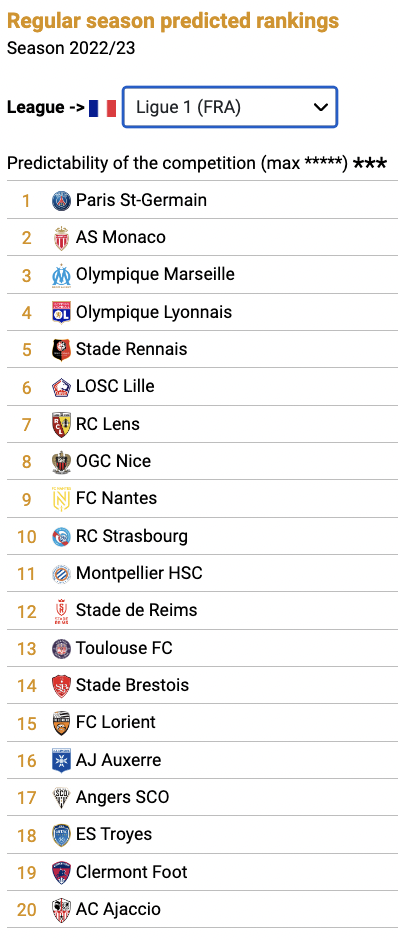Click the RC Lens crest
This screenshot has width=398, height=940.
tap(61, 424)
